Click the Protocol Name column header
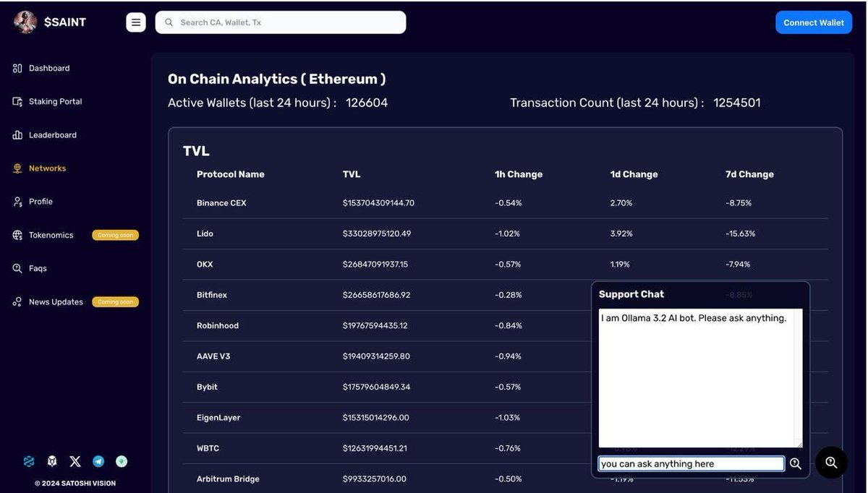The height and width of the screenshot is (493, 868). (x=231, y=174)
